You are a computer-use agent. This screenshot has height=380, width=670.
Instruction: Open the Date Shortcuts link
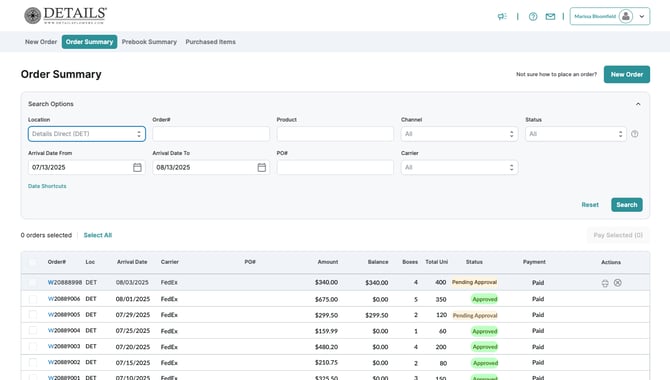47,186
